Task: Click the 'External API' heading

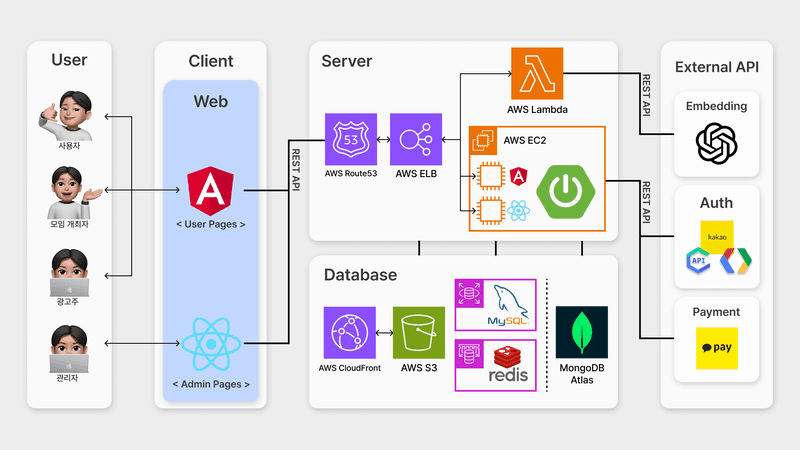Action: tap(717, 67)
